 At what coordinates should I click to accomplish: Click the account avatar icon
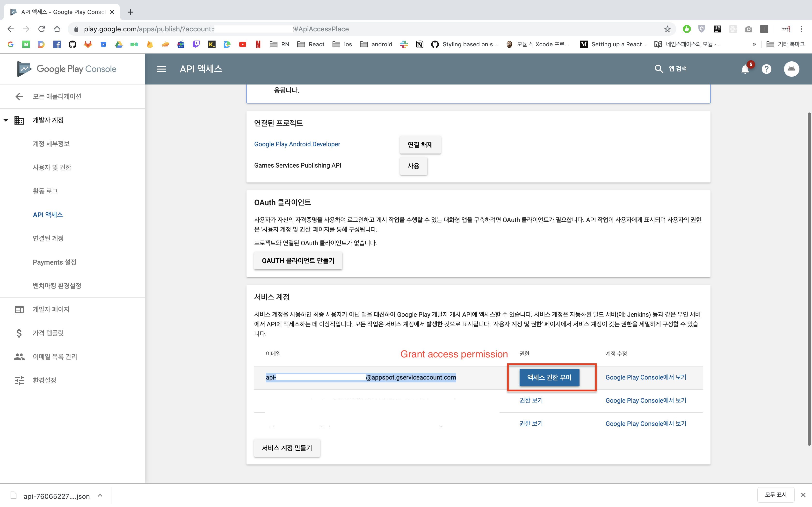[x=791, y=69]
